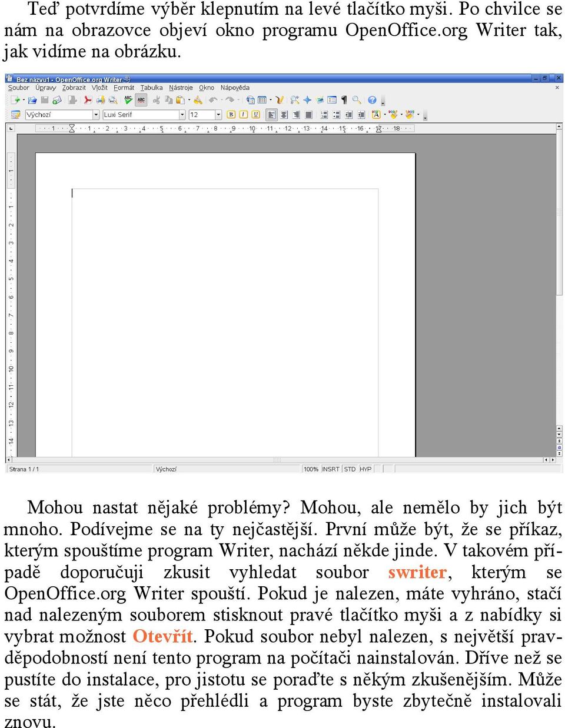This screenshot has height=728, width=565.
Task: Click the Format Paintbrush icon
Action: tap(198, 100)
